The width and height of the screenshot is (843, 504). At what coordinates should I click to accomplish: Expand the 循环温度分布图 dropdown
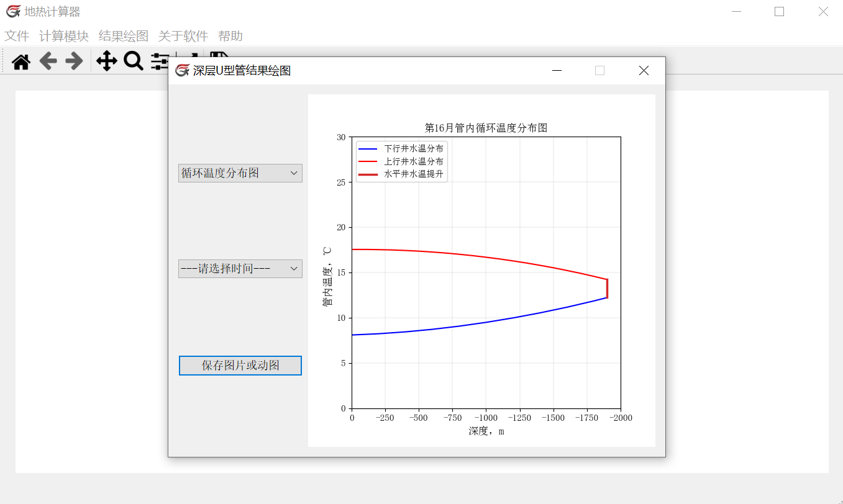(x=240, y=173)
